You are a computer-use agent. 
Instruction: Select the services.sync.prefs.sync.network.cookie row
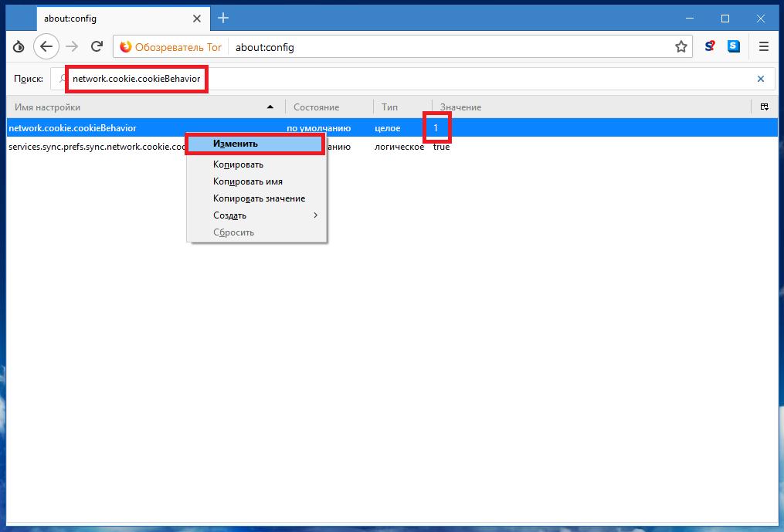coord(392,147)
